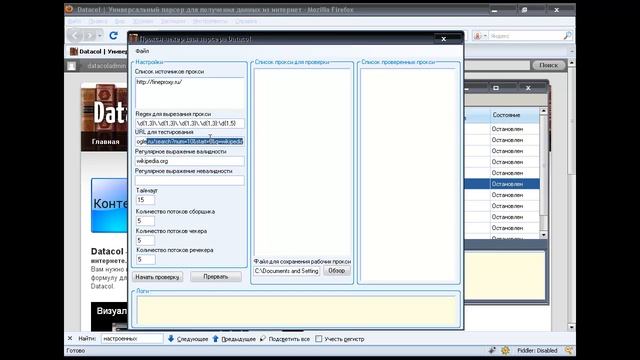Focus the Firefox Yandex search box
640x360 pixels.
(x=526, y=36)
